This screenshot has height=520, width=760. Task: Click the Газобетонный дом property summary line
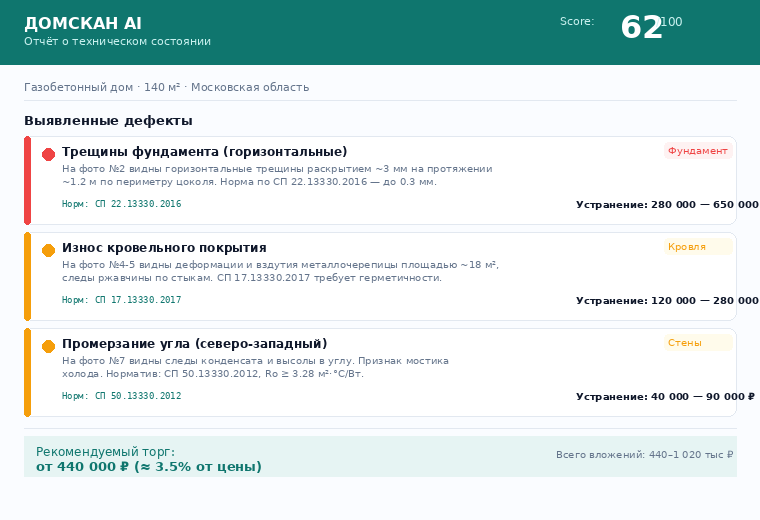click(167, 87)
